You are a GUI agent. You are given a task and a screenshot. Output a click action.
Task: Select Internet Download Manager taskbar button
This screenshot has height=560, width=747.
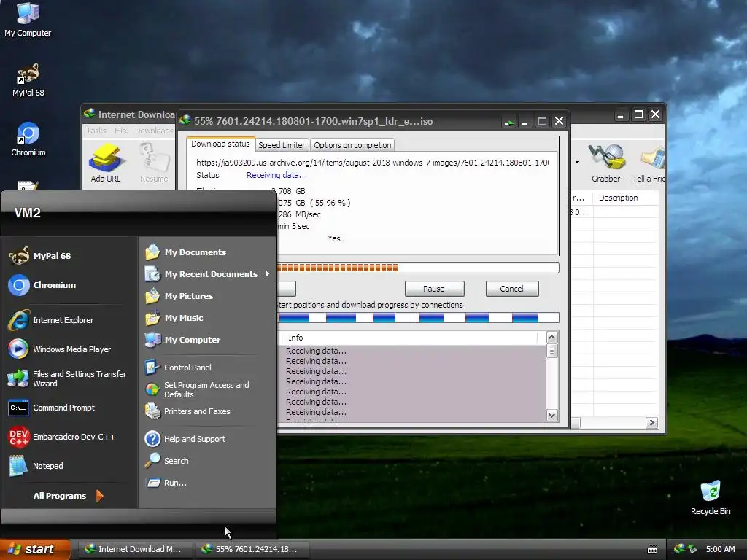[134, 549]
